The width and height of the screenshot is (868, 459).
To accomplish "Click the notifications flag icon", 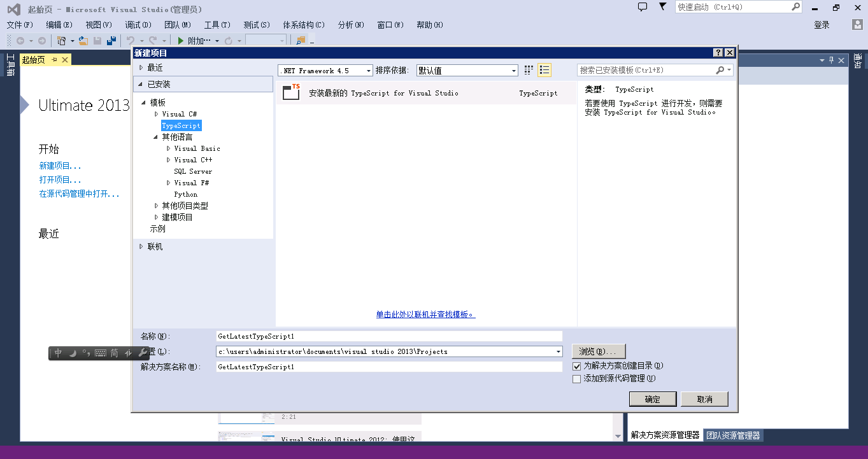I will click(662, 7).
